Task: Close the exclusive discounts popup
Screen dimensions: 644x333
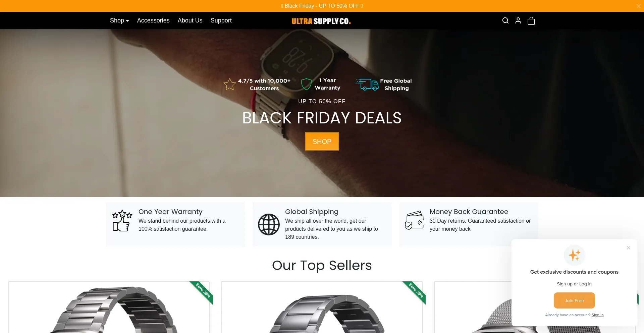Action: (629, 248)
